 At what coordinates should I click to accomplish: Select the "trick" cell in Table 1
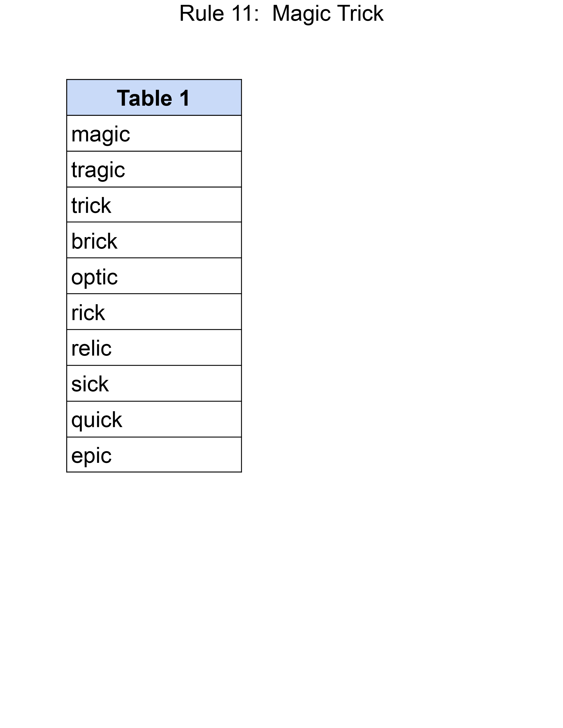pos(154,205)
